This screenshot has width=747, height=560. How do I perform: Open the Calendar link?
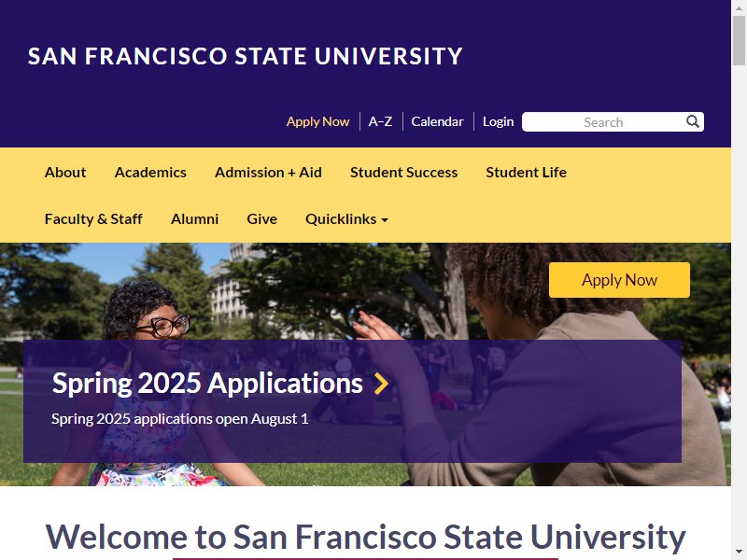point(437,121)
